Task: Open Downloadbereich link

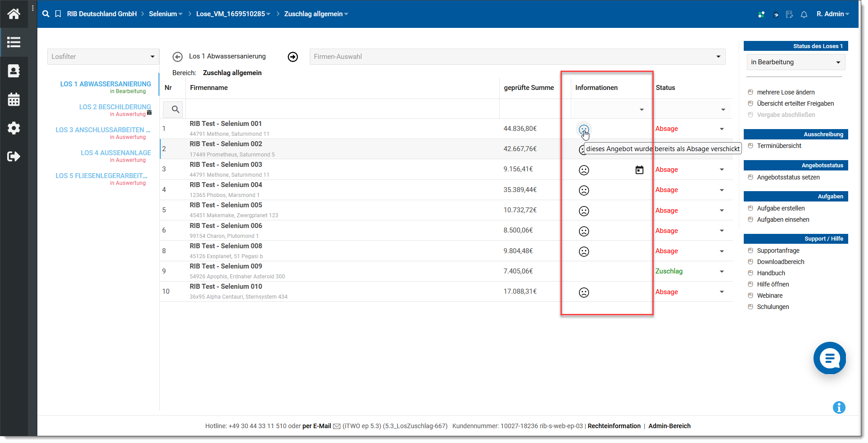Action: (780, 262)
